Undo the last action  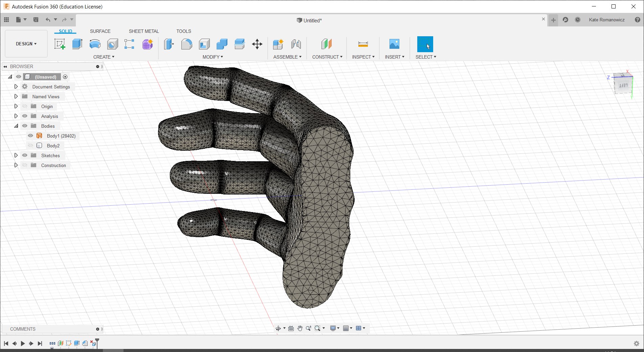coord(48,20)
